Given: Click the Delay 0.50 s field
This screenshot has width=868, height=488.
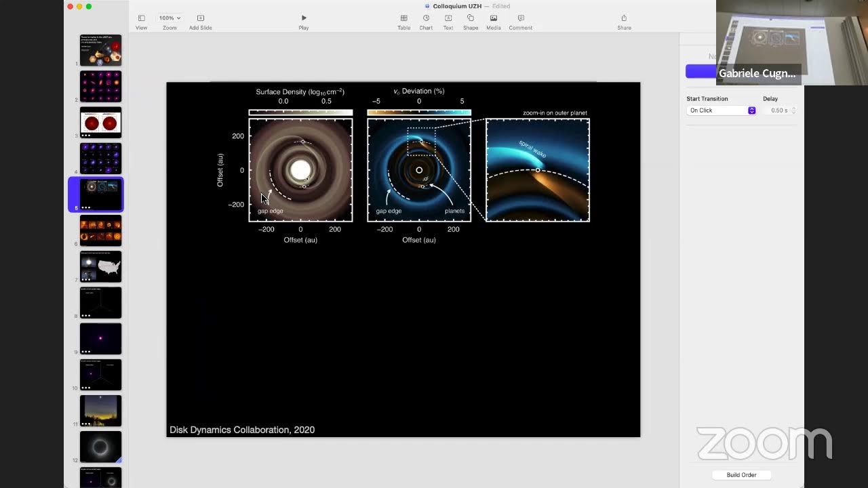Looking at the screenshot, I should pos(779,110).
